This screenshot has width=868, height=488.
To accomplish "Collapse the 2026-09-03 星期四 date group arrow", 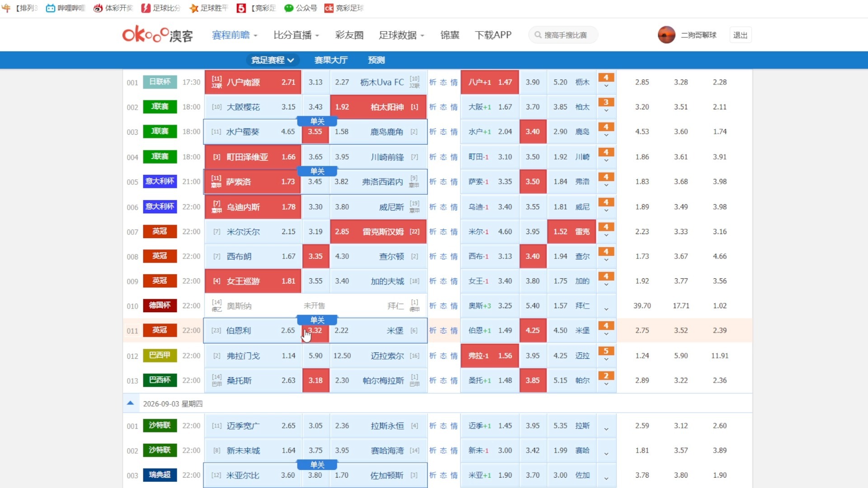I will 130,403.
